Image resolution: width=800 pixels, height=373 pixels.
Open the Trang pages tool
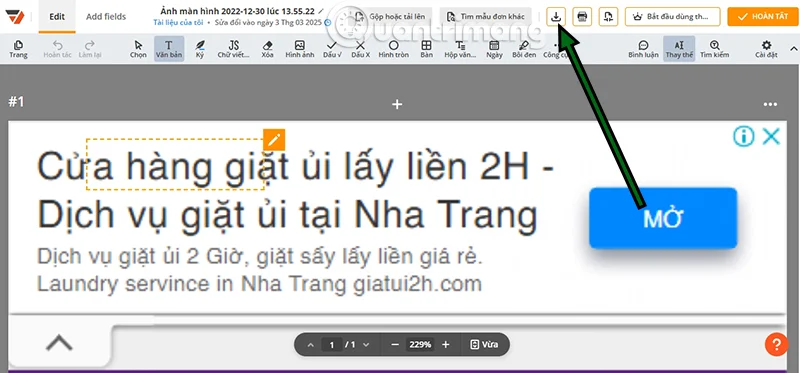[x=18, y=49]
